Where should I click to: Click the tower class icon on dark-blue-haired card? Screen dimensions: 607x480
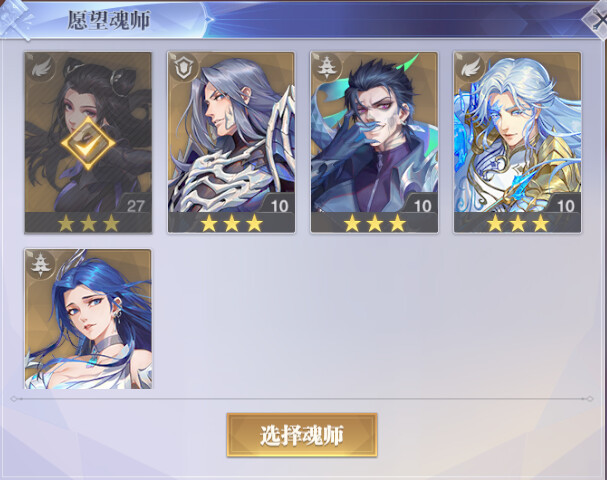pyautogui.click(x=327, y=68)
